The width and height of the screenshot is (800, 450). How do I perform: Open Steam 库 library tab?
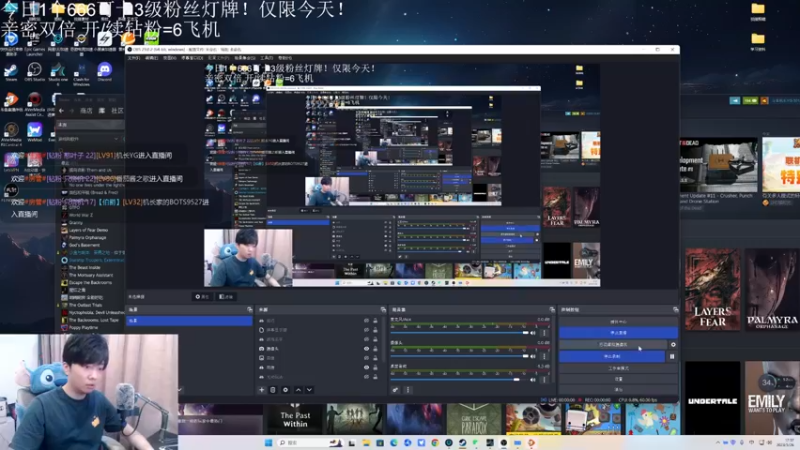coord(102,110)
